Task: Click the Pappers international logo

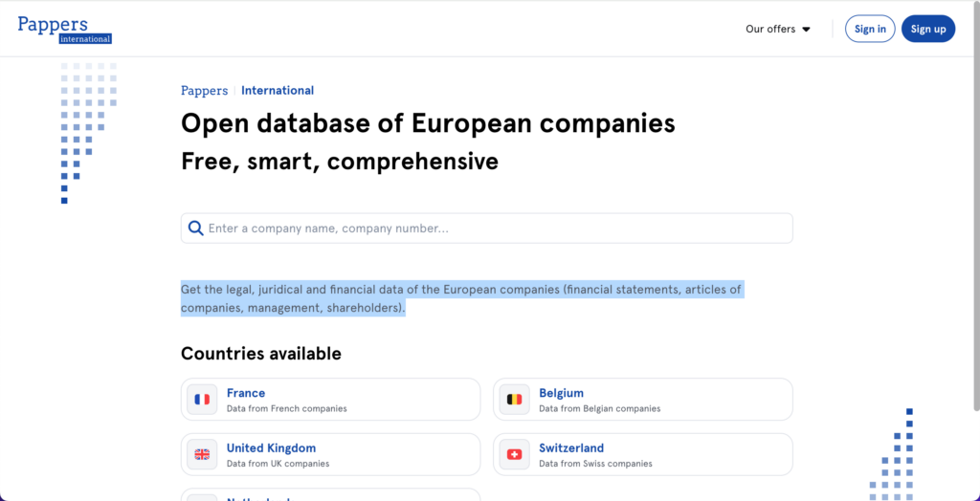Action: tap(64, 29)
